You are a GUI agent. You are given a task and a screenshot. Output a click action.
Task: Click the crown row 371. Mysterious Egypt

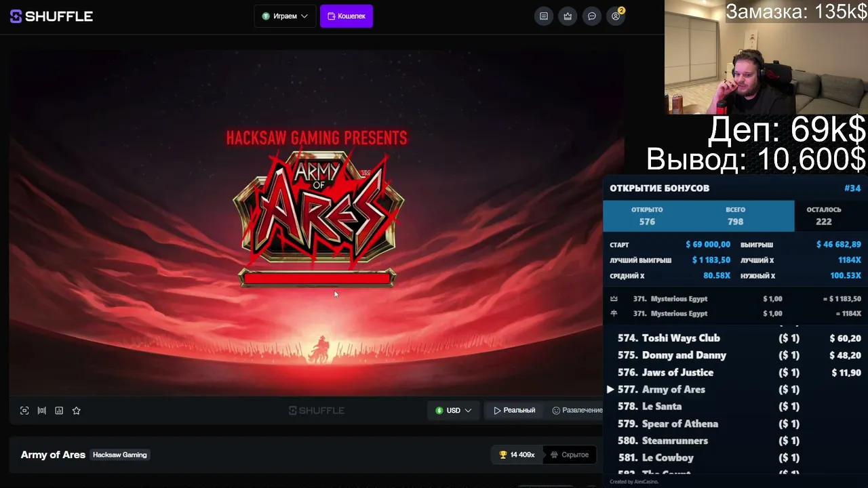[x=735, y=299]
